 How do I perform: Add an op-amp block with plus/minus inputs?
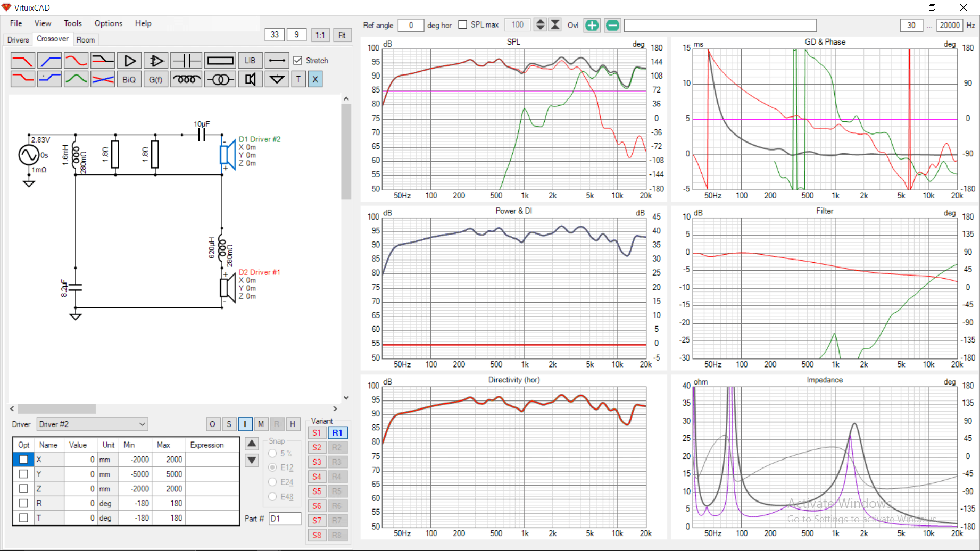point(156,61)
